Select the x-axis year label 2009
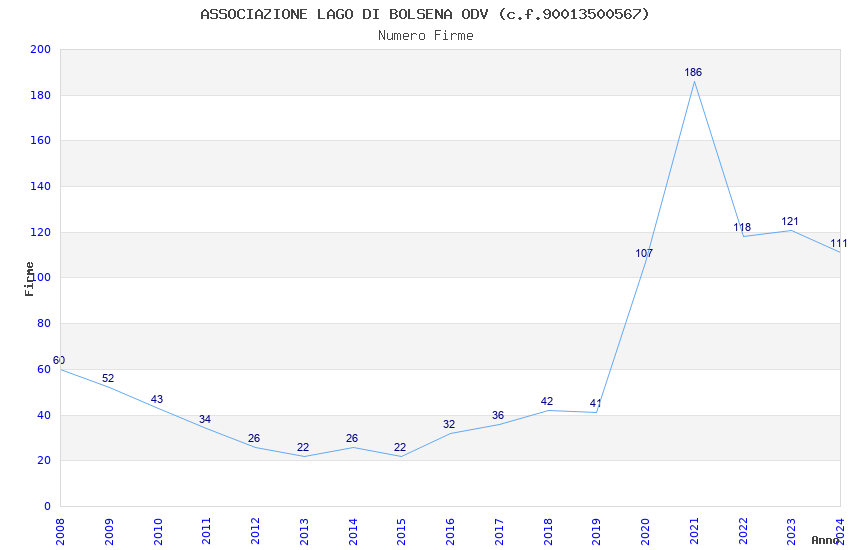Image resolution: width=850 pixels, height=550 pixels. pos(109,532)
